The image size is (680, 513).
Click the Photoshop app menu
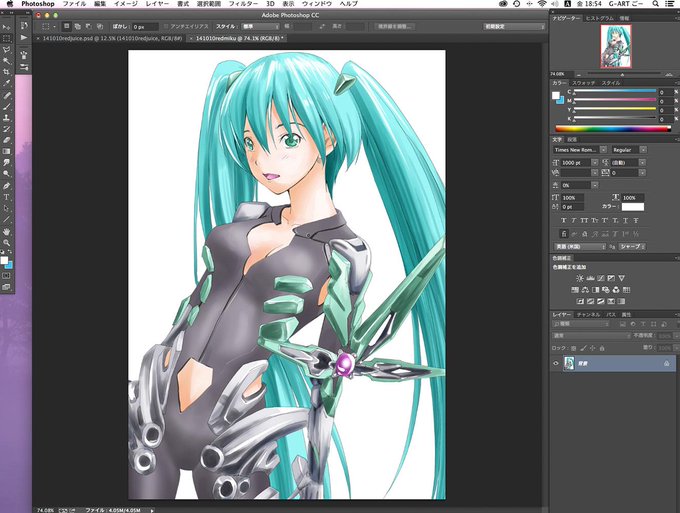(x=38, y=4)
